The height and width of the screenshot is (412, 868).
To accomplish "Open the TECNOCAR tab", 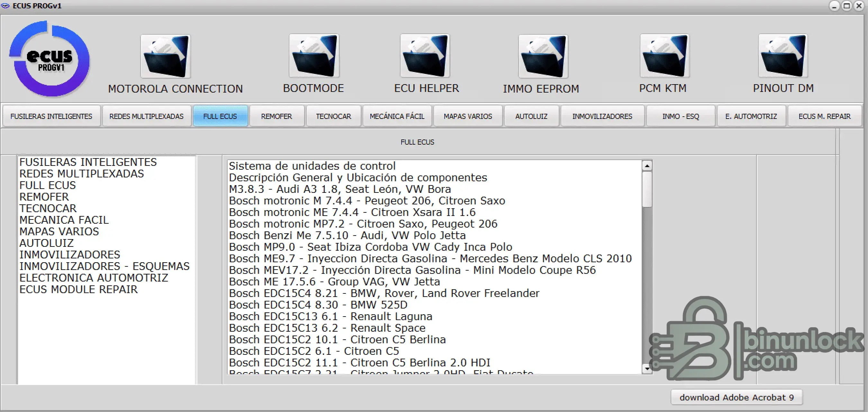I will (x=334, y=116).
